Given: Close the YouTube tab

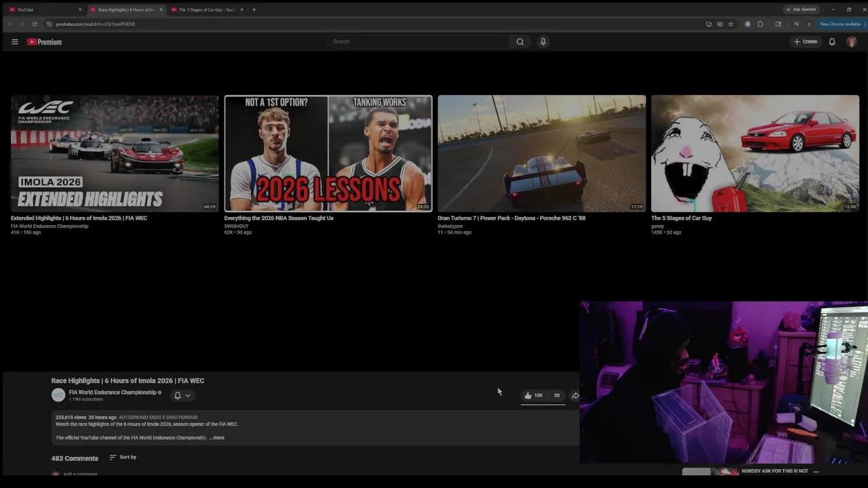Looking at the screenshot, I should click(80, 9).
